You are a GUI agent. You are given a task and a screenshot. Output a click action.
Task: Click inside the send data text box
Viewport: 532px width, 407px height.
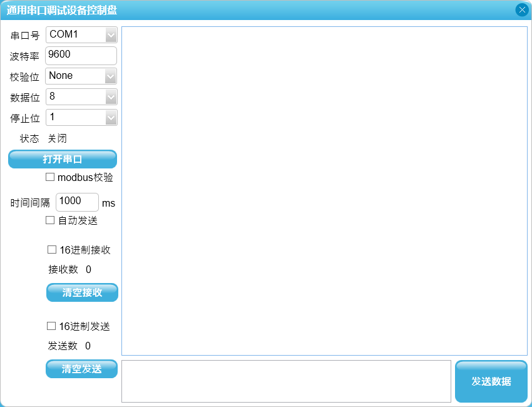tap(286, 381)
